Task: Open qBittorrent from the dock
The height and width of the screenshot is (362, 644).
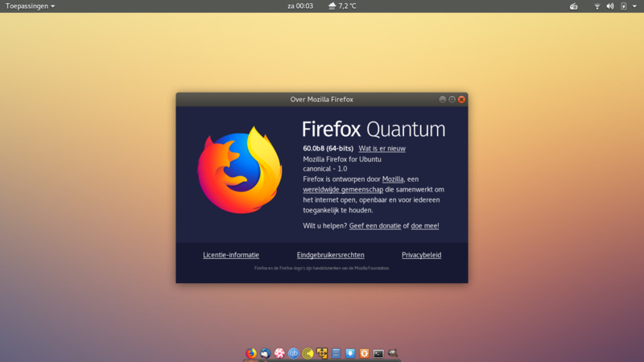Action: coord(294,353)
